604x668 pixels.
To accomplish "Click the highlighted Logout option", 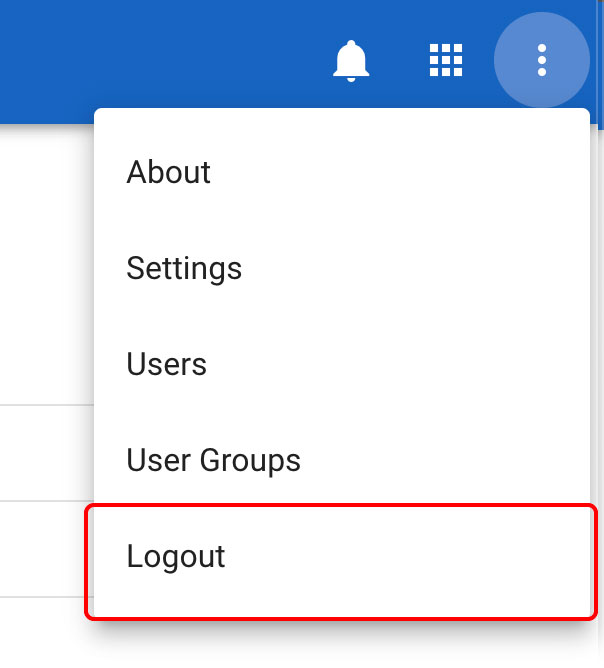I will pyautogui.click(x=340, y=557).
